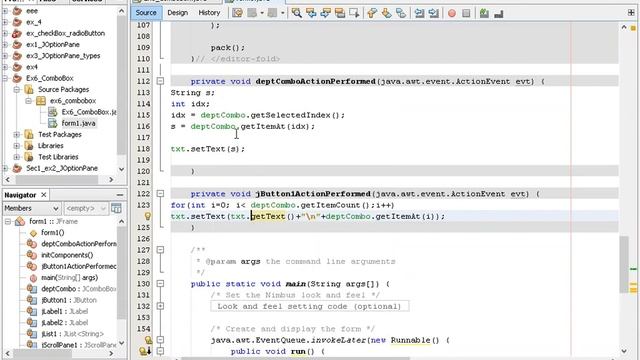640x360 pixels.
Task: Collapse the Ex6_ComboBox project node
Action: (5, 78)
